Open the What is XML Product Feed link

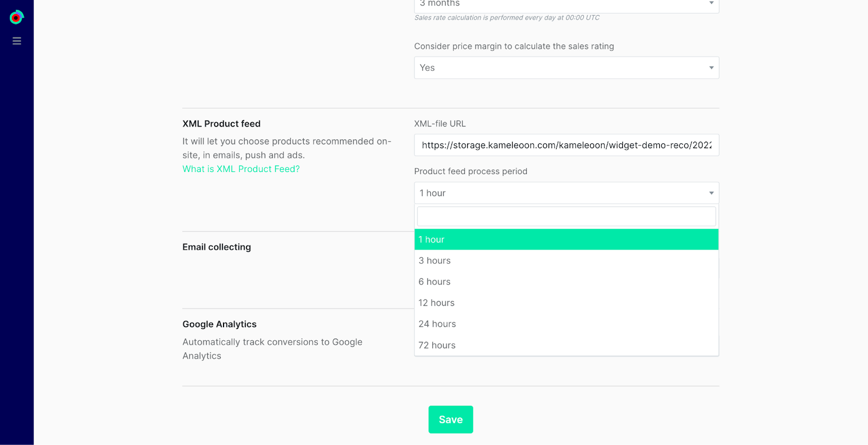[x=241, y=169]
